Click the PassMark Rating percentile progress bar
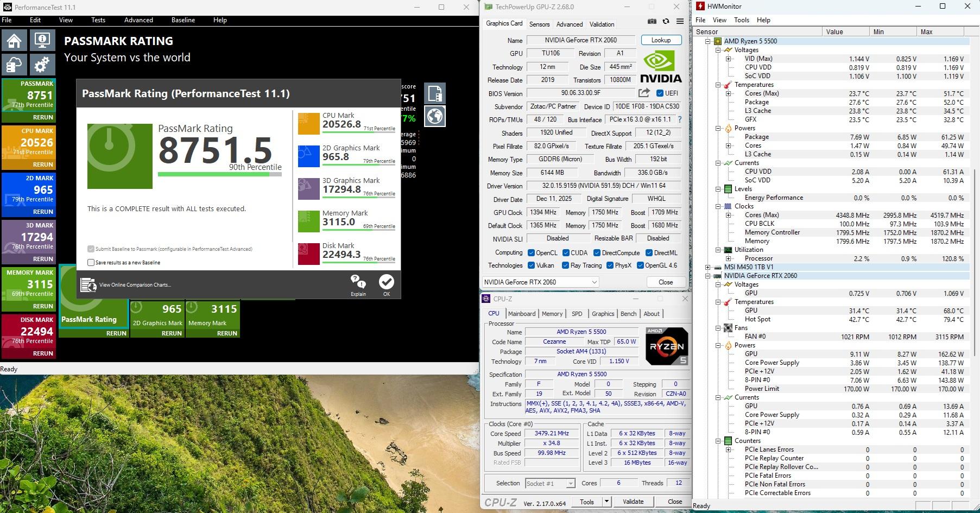Screen dimensions: 980x513 click(220, 174)
